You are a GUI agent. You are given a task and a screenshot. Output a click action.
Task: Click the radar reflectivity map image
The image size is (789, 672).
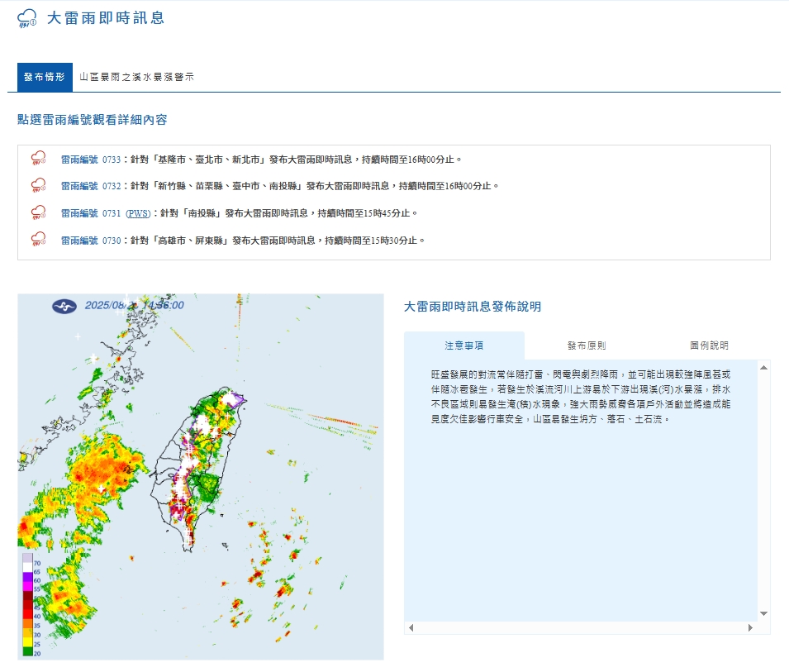tap(201, 477)
